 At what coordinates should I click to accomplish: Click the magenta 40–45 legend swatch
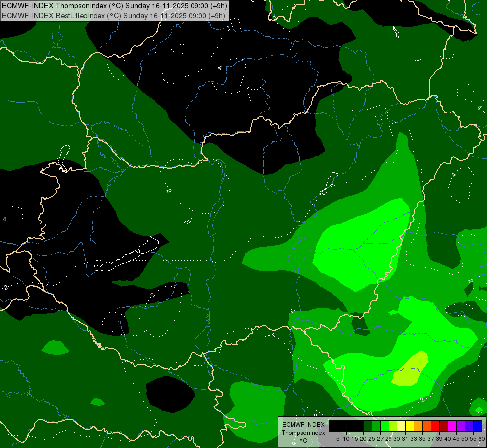[x=452, y=426]
